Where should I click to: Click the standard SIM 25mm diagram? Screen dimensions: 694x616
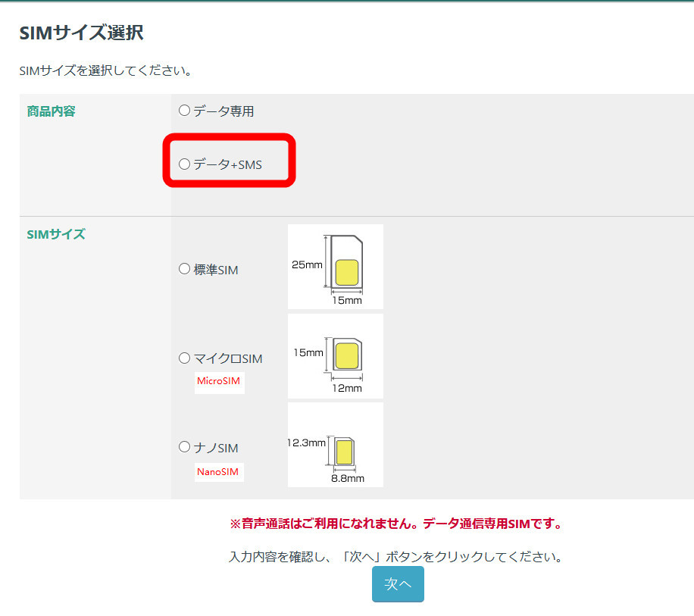(335, 267)
